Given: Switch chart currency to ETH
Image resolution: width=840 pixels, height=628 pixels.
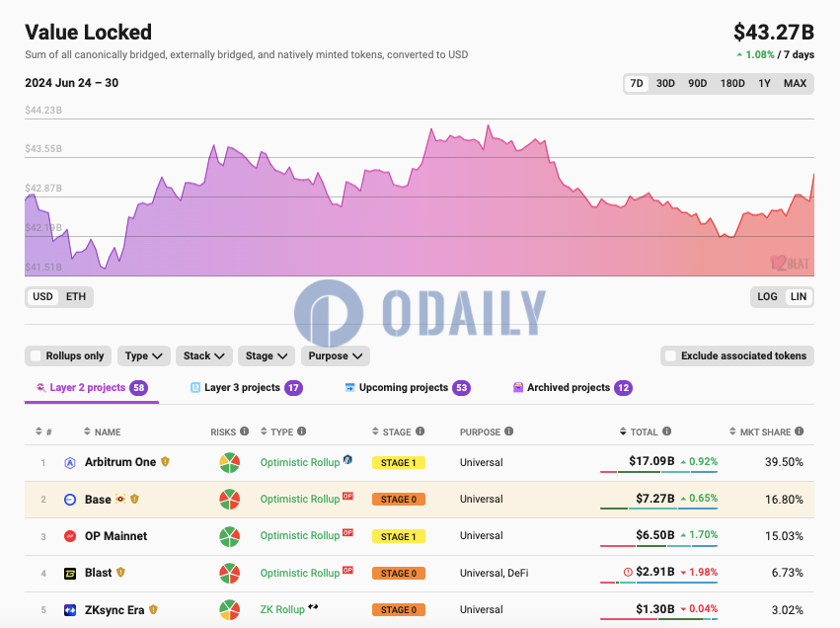Looking at the screenshot, I should click(x=76, y=297).
